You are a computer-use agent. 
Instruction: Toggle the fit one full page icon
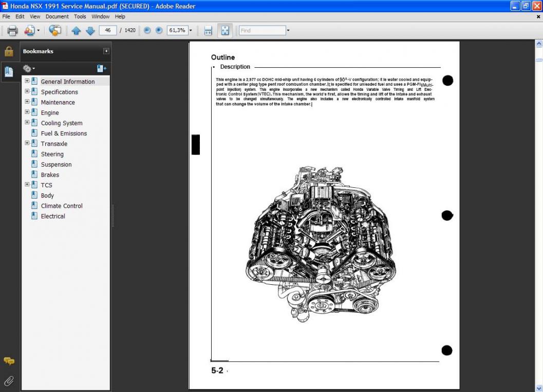(x=225, y=31)
